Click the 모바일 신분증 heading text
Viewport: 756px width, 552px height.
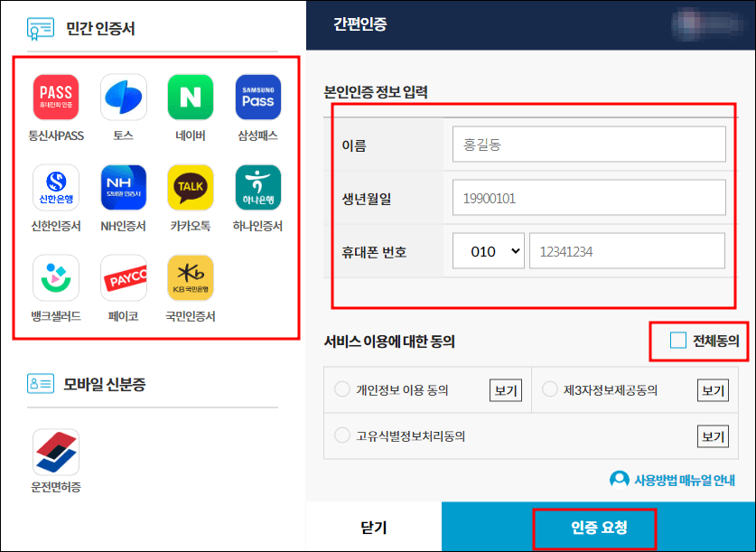point(105,384)
